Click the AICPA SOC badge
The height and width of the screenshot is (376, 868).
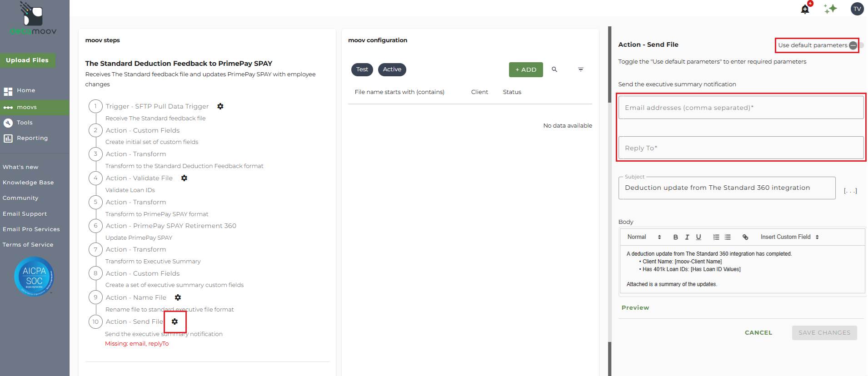[34, 277]
